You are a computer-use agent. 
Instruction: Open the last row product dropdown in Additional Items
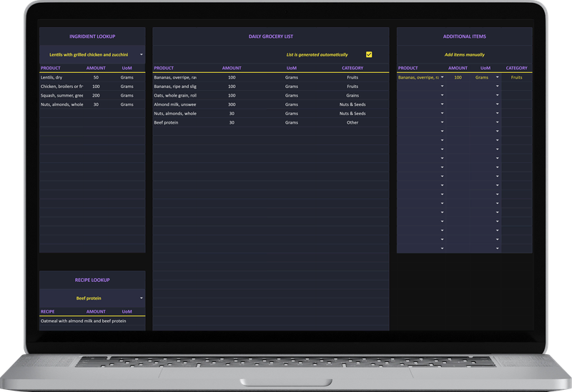click(442, 248)
